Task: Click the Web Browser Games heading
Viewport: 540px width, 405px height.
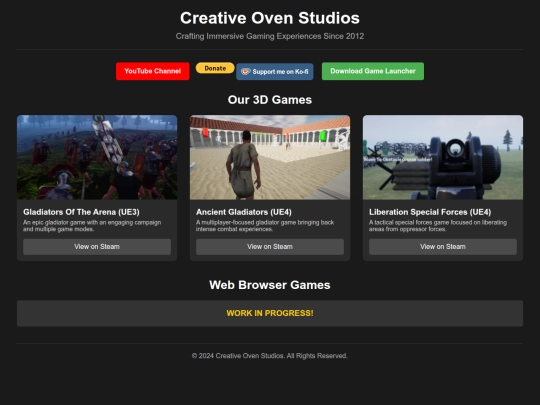Action: coord(270,285)
